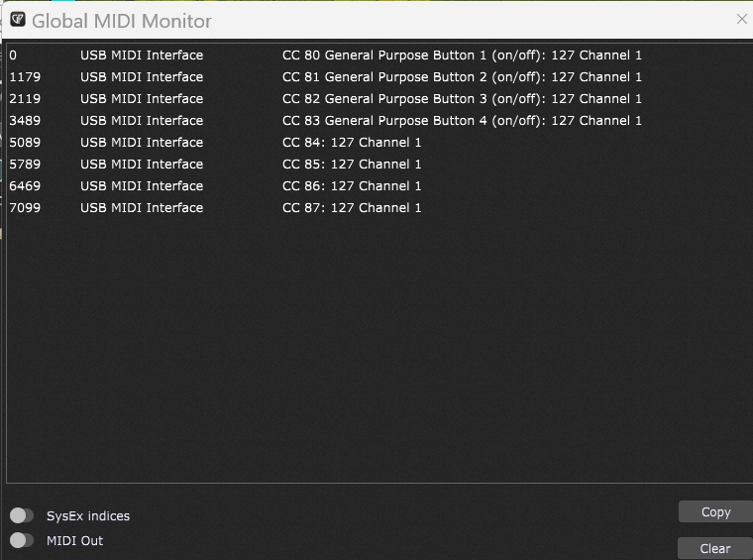
Task: Select the CC 80 General Purpose Button 1 message
Action: click(x=462, y=56)
